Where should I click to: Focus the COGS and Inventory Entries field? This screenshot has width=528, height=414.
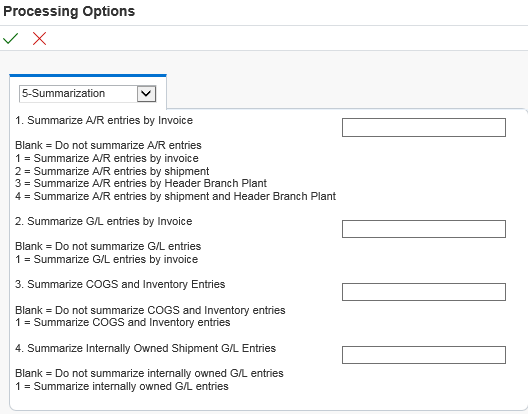click(x=424, y=292)
